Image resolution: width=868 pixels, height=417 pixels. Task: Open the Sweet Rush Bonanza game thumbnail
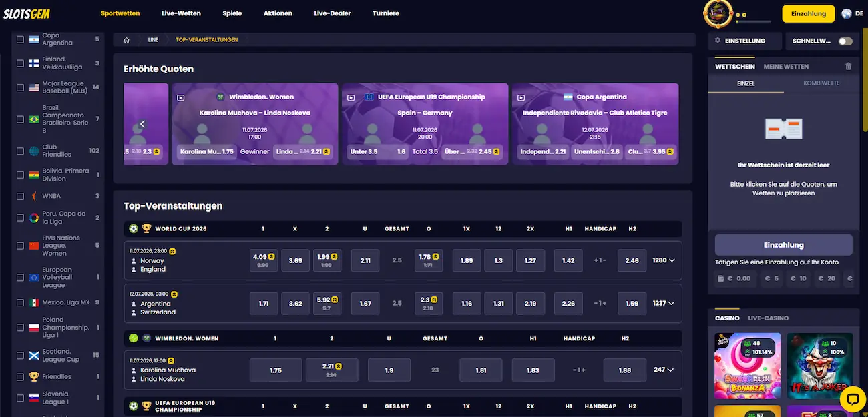pos(748,366)
